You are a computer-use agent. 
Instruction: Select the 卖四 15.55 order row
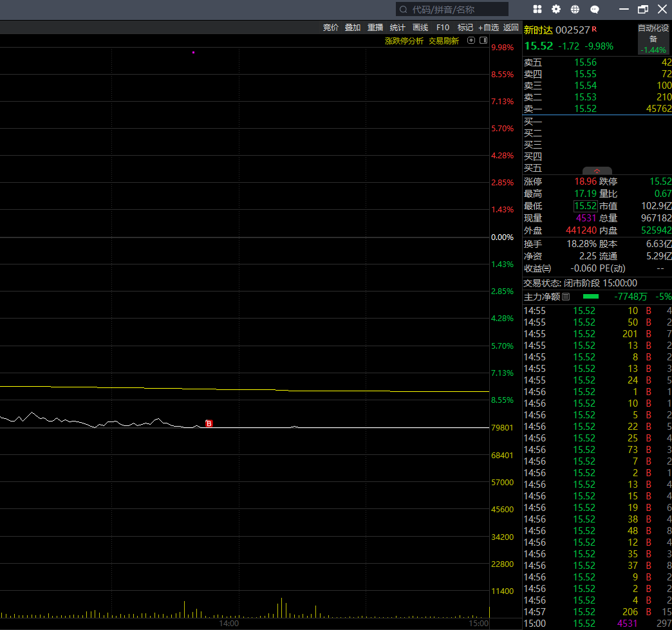tap(597, 74)
